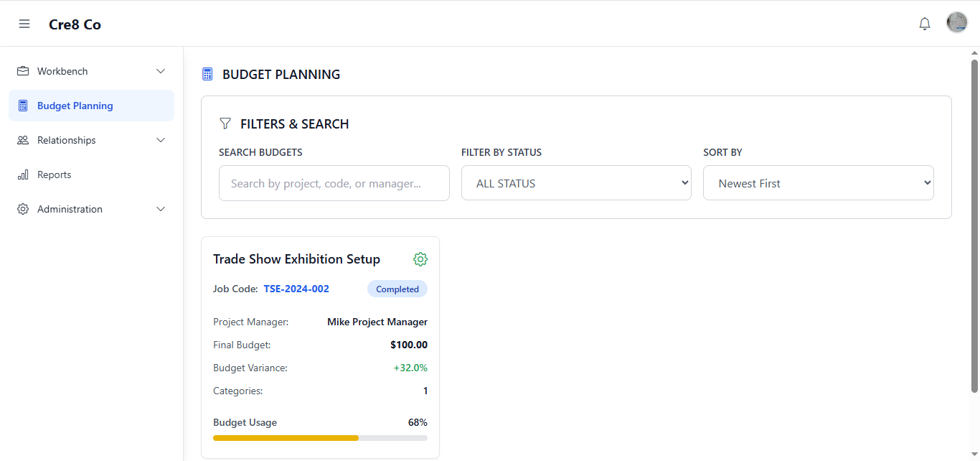Click the Administration gear icon in sidebar
Viewport: 980px width, 461px height.
tap(23, 209)
